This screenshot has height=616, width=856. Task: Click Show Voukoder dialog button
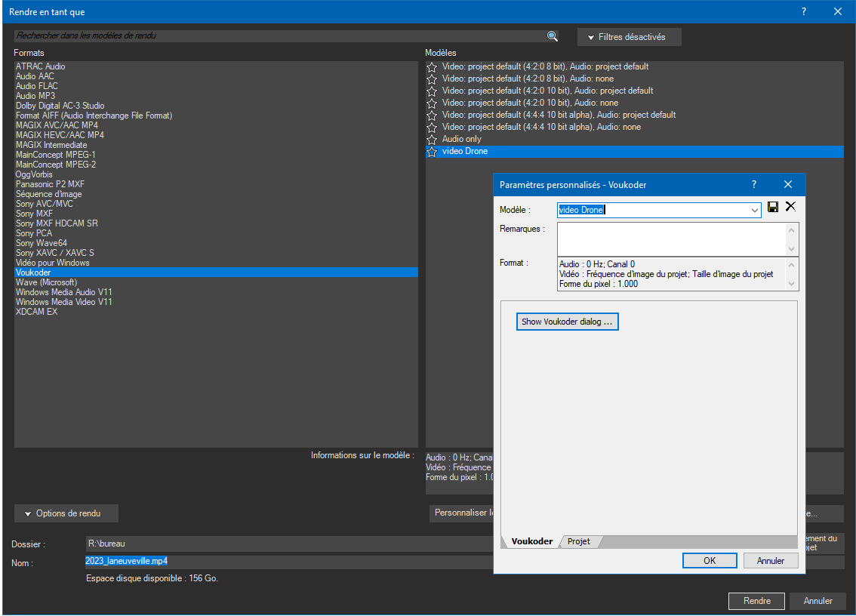pos(567,322)
